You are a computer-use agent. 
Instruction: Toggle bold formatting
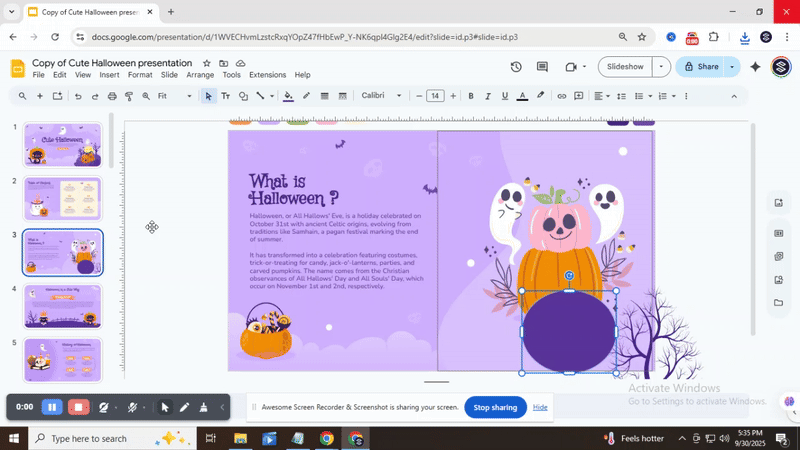point(471,96)
